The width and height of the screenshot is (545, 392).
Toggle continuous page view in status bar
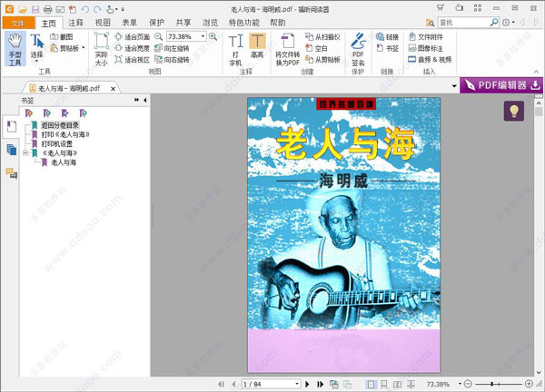[384, 384]
